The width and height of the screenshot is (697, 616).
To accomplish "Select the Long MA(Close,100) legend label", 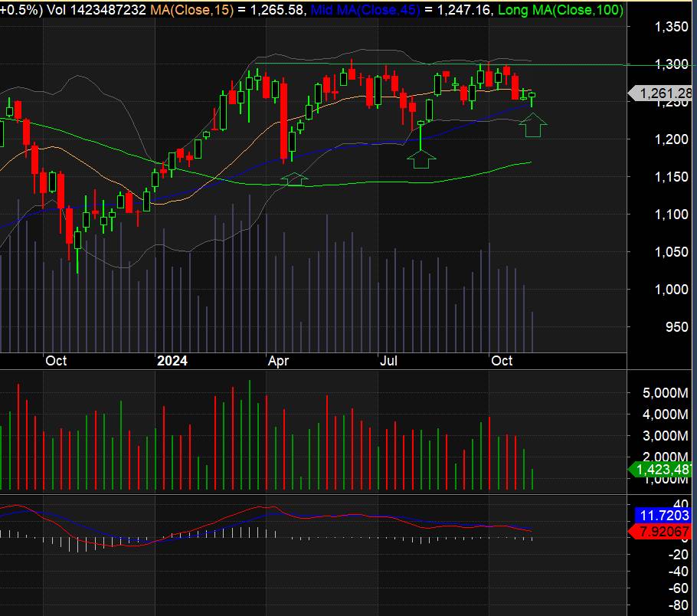I will (x=561, y=10).
